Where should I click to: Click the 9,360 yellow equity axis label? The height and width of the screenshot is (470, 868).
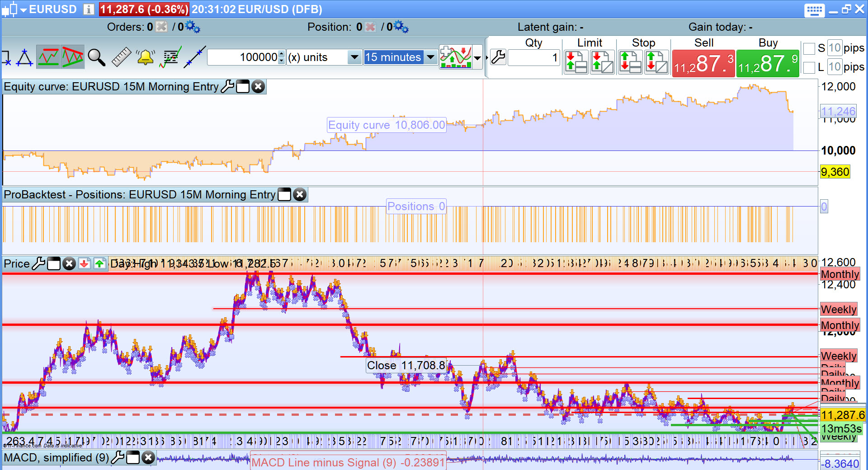point(835,172)
